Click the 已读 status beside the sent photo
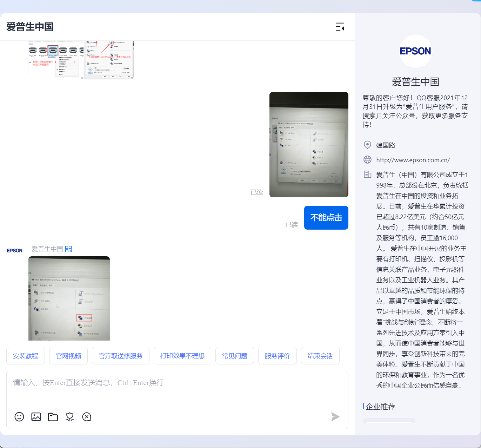 257,192
